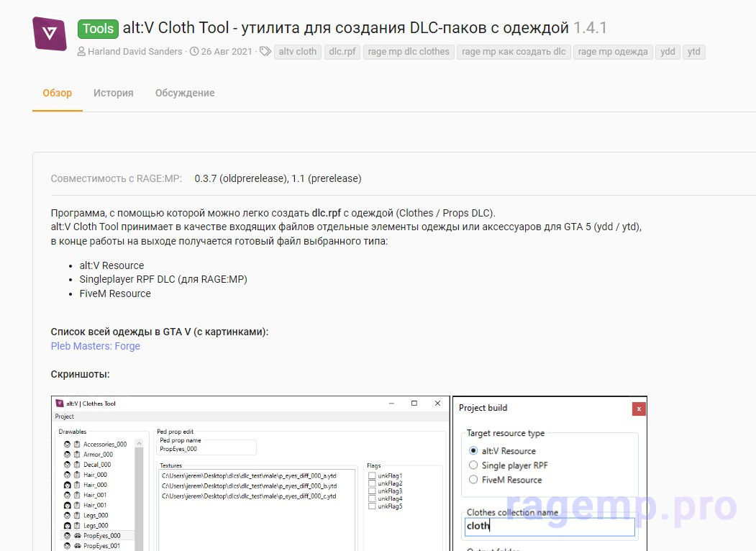Enable the unkFlag1 checkbox
Screen dimensions: 756x551
coord(372,475)
